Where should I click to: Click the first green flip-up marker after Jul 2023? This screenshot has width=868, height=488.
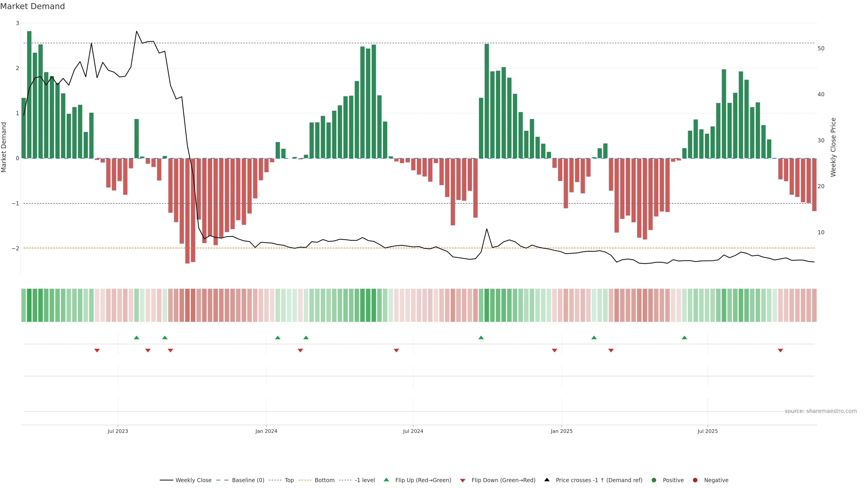tap(137, 338)
